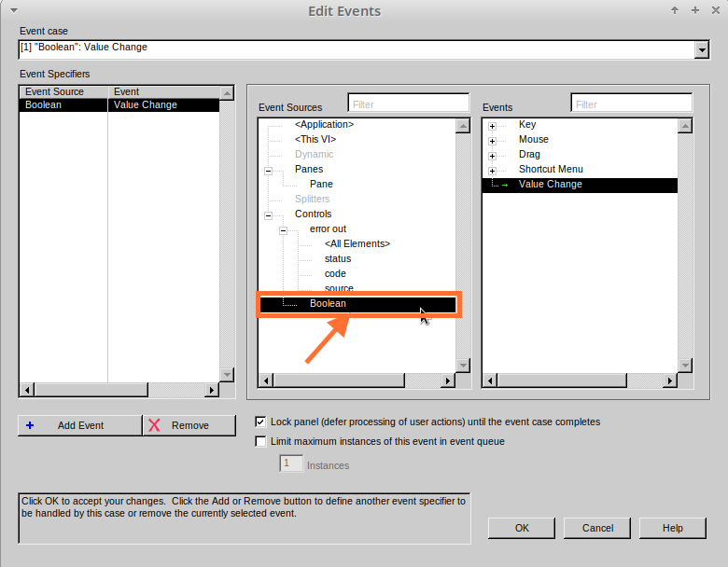728x567 pixels.
Task: Select Pane under Panes
Action: tap(321, 184)
